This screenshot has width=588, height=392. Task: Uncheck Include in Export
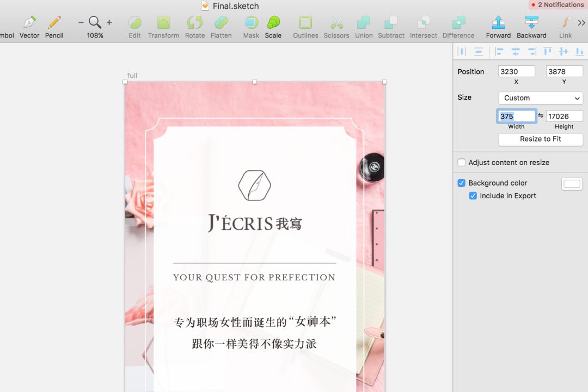coord(473,196)
